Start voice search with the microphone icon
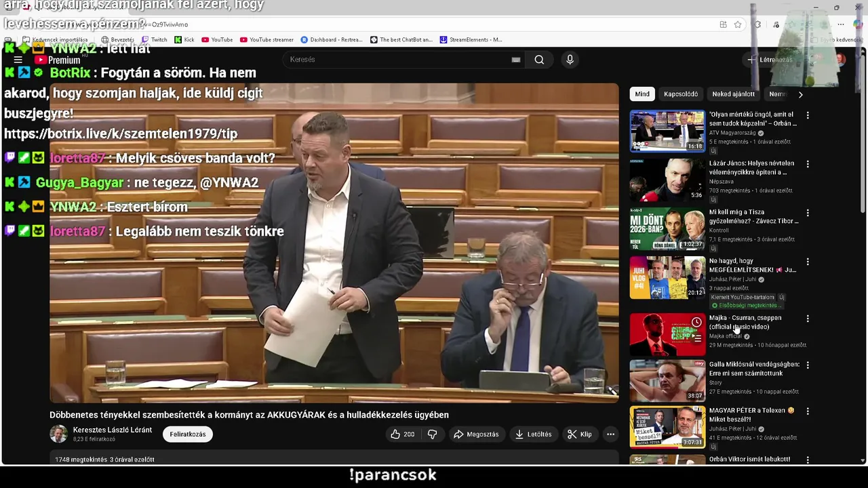 tap(570, 60)
